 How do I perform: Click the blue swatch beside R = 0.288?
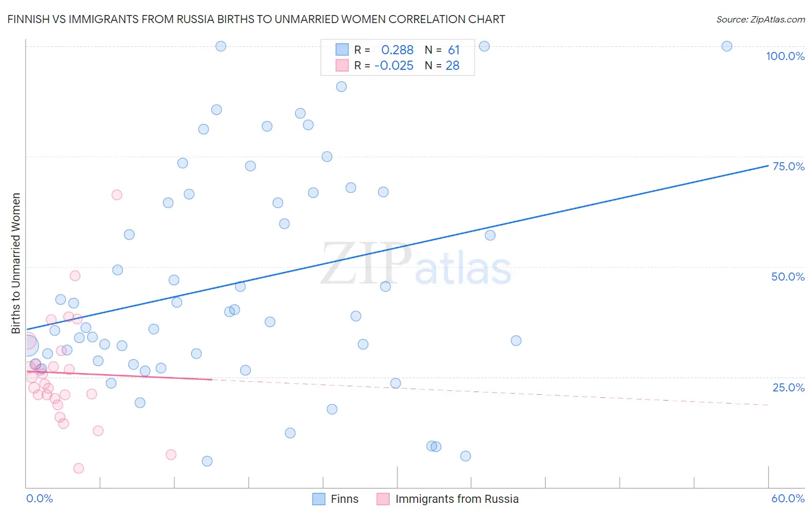(x=342, y=50)
